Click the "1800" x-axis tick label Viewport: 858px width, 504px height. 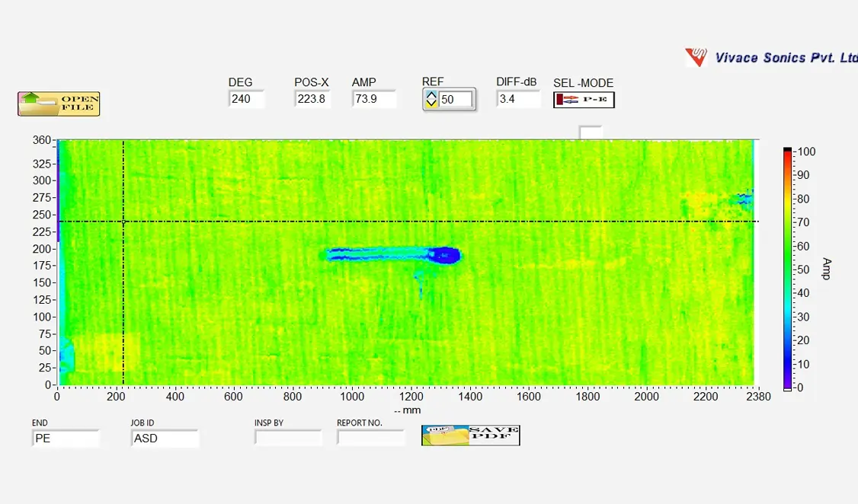tap(587, 397)
